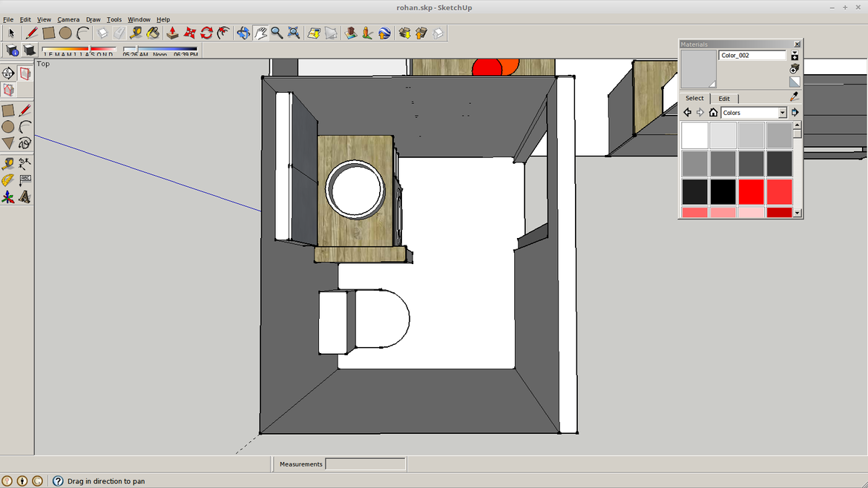
Task: Pick the bright red color swatch
Action: point(751,191)
